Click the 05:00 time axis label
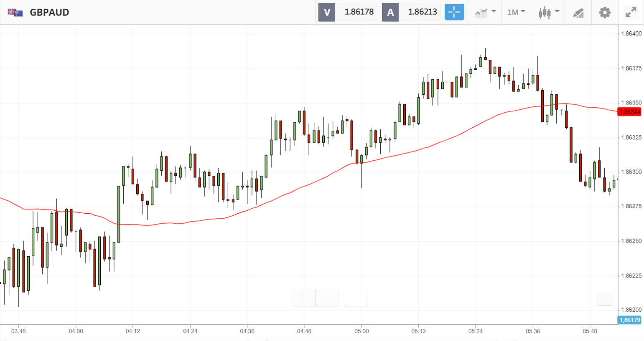The image size is (644, 341). [x=361, y=331]
